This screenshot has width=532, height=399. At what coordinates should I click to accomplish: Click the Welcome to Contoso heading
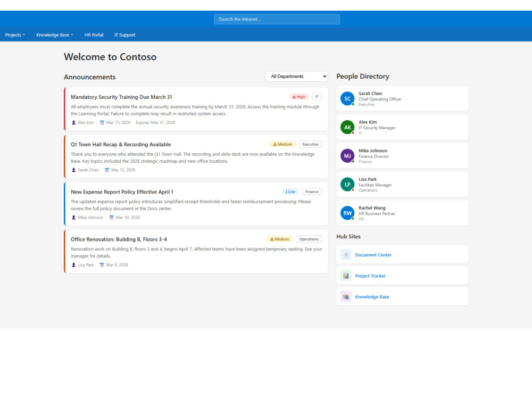point(110,57)
